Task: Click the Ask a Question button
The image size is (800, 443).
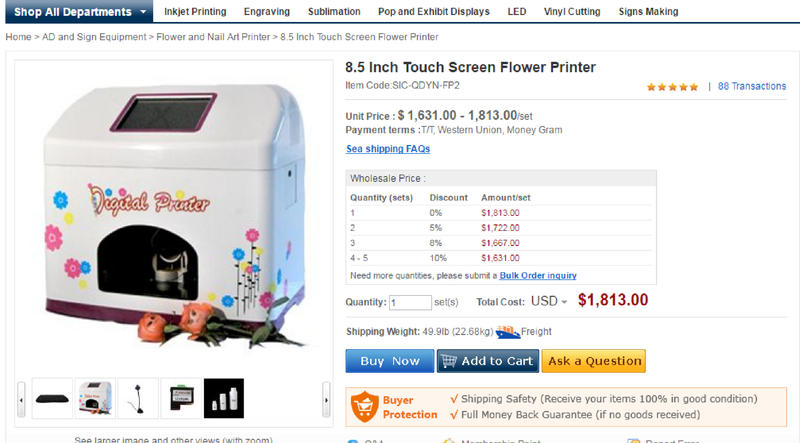Action: tap(593, 361)
